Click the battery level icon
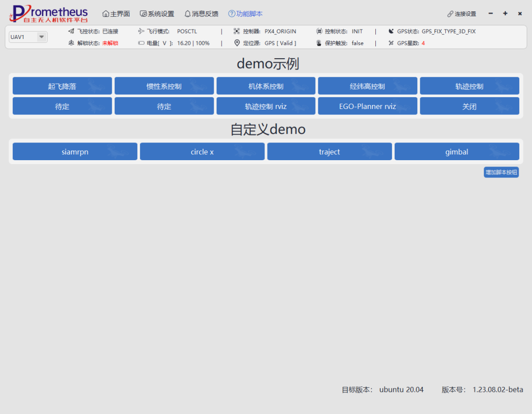This screenshot has height=414, width=532. 141,43
